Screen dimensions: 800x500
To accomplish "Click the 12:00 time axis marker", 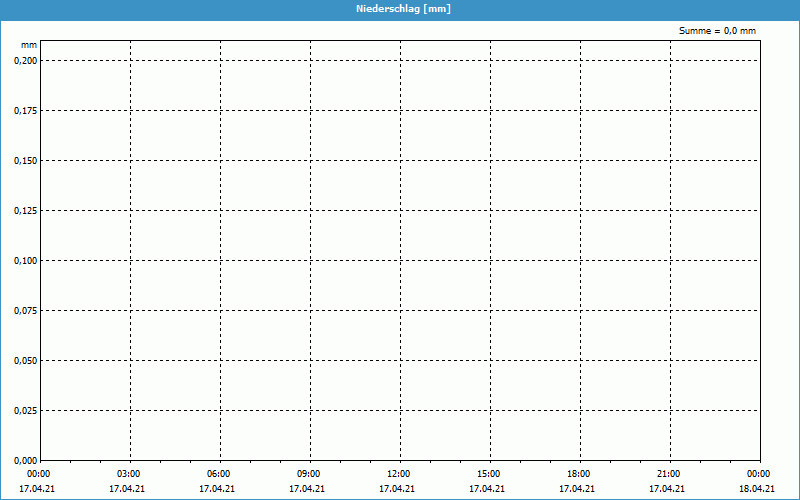I will 398,474.
